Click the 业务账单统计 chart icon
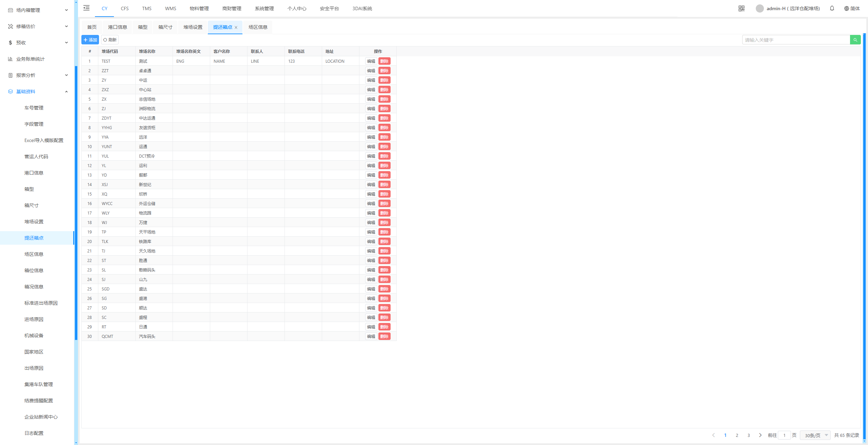Image resolution: width=868 pixels, height=445 pixels. 11,59
